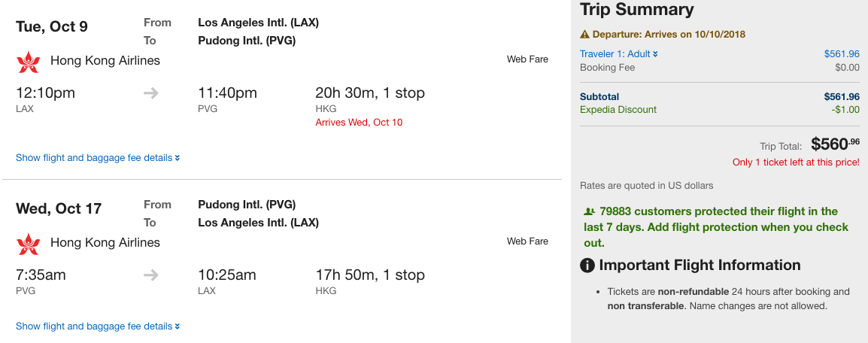Click 'Only 1 ticket left at this price!' alert
This screenshot has width=868, height=343.
(796, 162)
